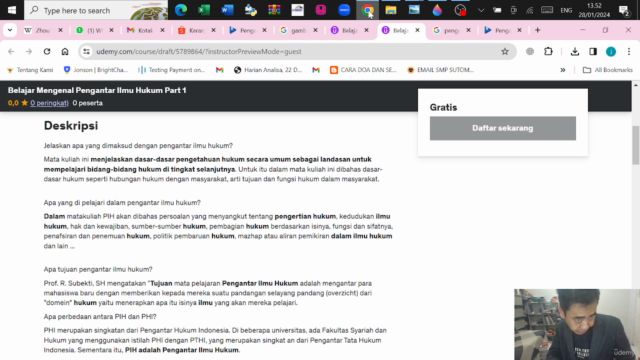The image size is (640, 360).
Task: Open the Chrome profile avatar
Action: tap(611, 51)
